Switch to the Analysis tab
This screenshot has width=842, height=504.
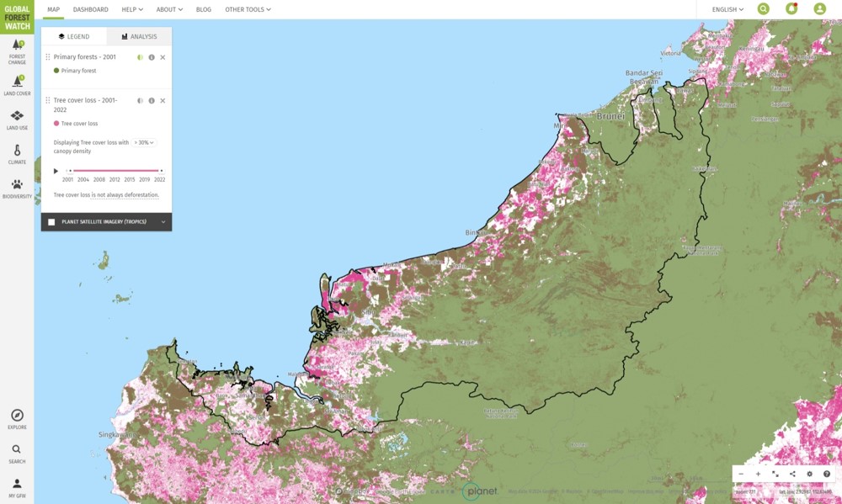(x=139, y=37)
